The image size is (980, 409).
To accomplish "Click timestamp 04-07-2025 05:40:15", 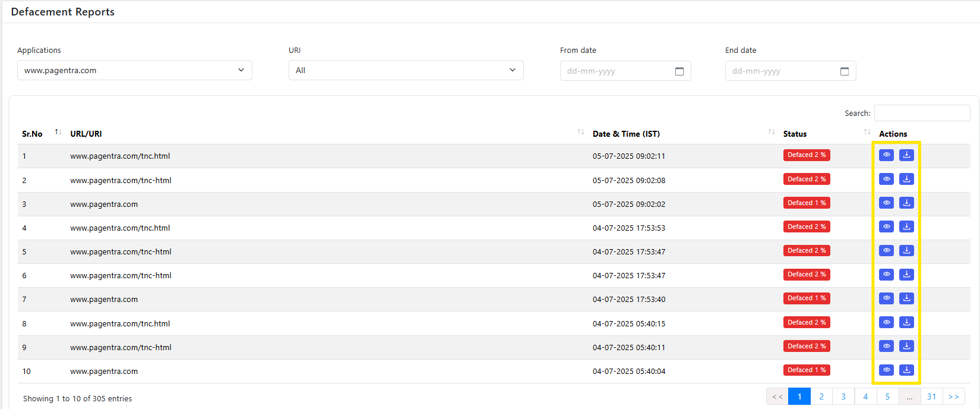I will coord(629,324).
